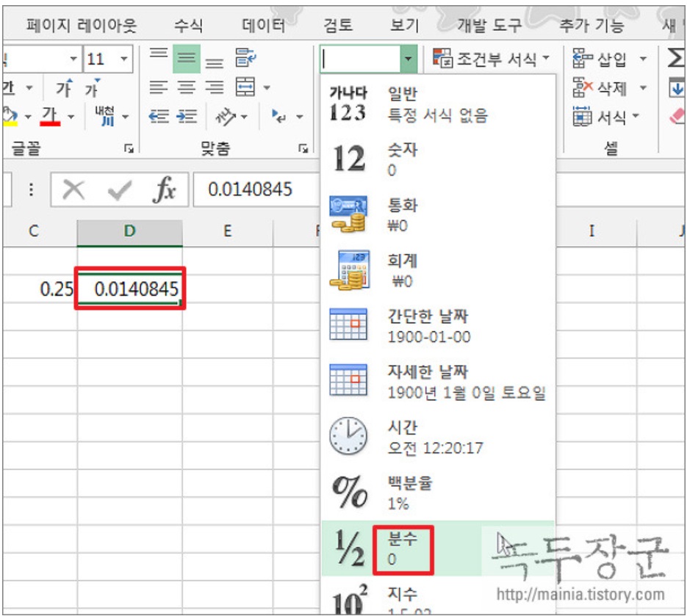Open fill color dropdown arrow

point(28,117)
